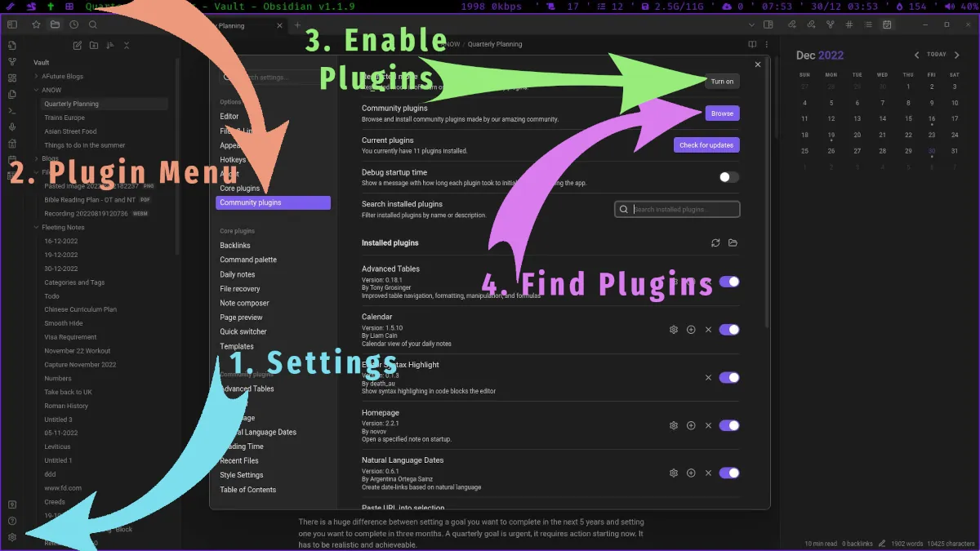
Task: Click Homepage plugin hotkey plus icon
Action: click(x=691, y=425)
